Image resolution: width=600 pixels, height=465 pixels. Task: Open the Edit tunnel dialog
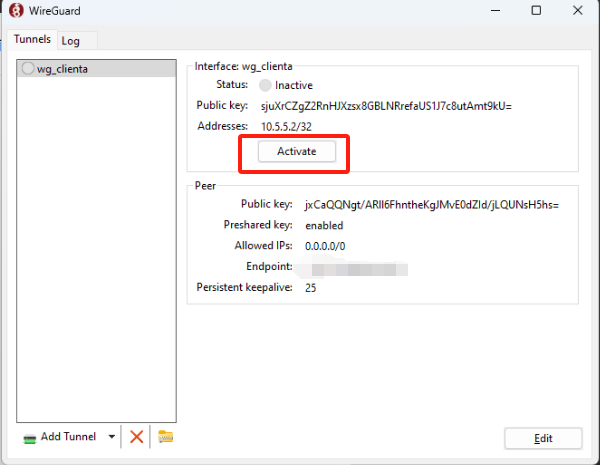543,438
